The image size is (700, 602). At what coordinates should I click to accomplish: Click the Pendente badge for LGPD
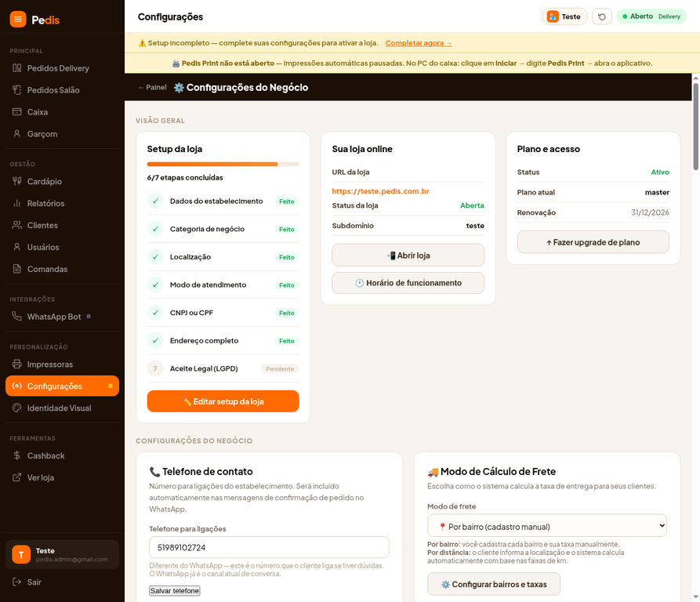tap(280, 368)
